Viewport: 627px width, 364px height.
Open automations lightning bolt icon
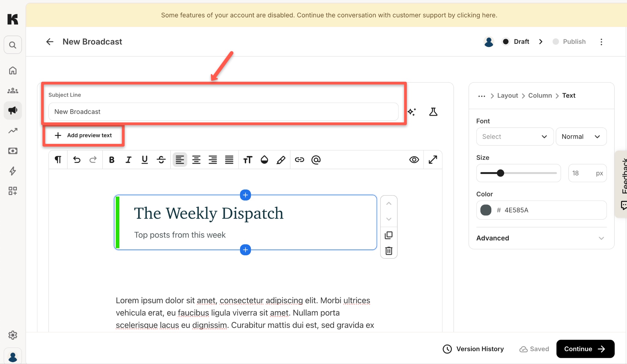coord(13,171)
